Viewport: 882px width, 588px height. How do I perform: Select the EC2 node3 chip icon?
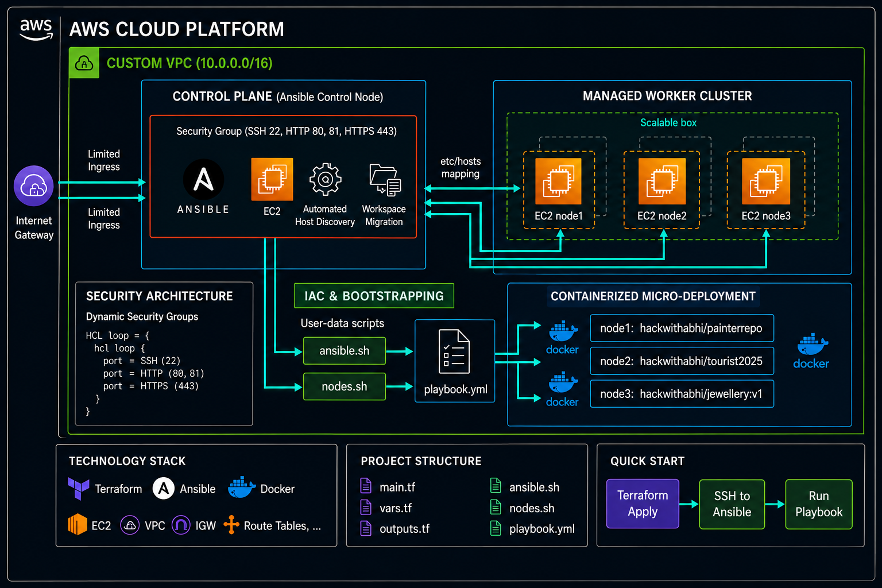pyautogui.click(x=766, y=181)
